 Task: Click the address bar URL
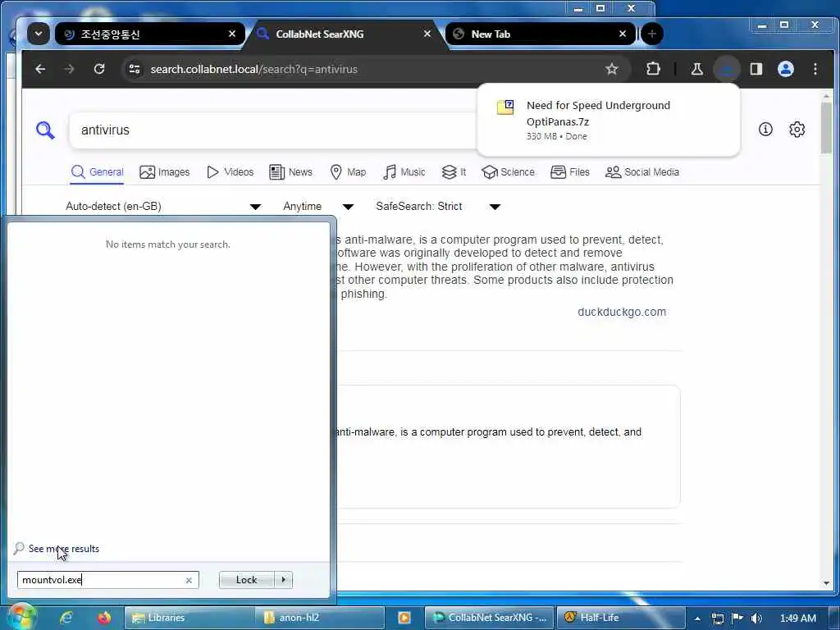tap(254, 69)
